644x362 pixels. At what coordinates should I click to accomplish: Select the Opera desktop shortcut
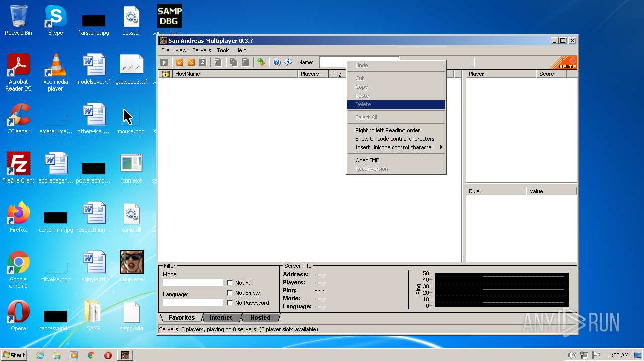click(18, 316)
